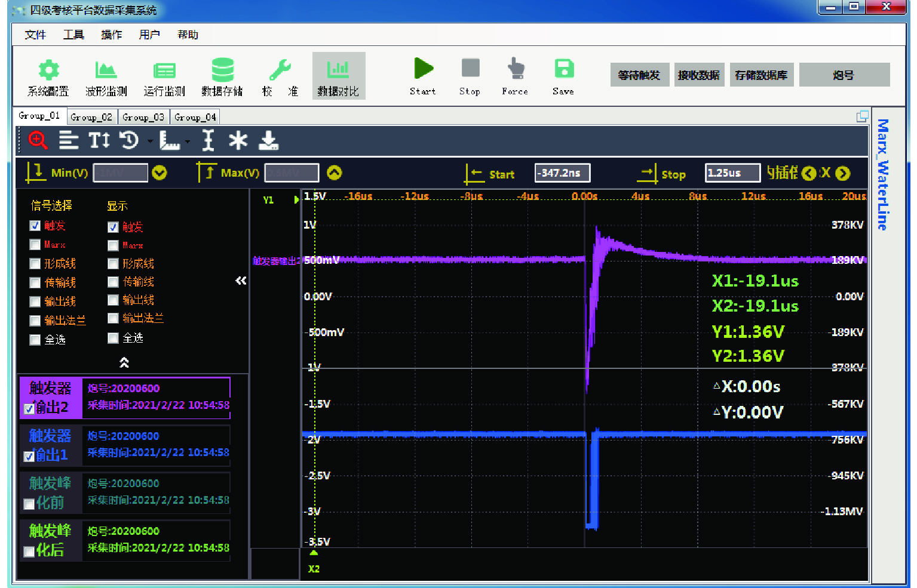917x588 pixels.
Task: Open 工具 menu
Action: coord(73,35)
